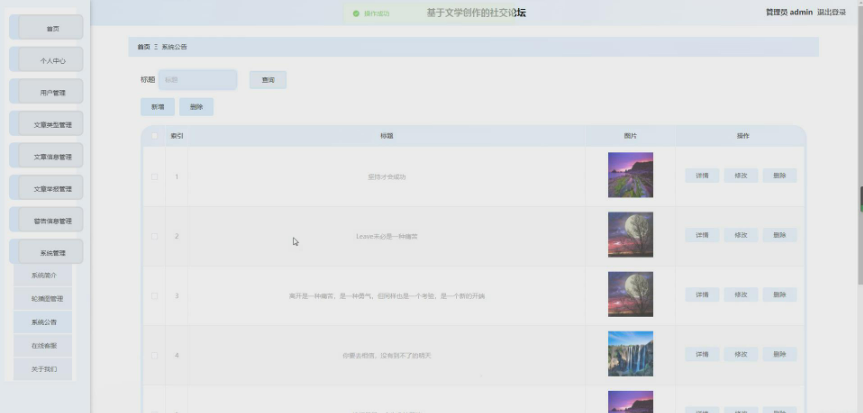This screenshot has height=413, width=863.
Task: Click the 新增 add button
Action: pos(157,107)
